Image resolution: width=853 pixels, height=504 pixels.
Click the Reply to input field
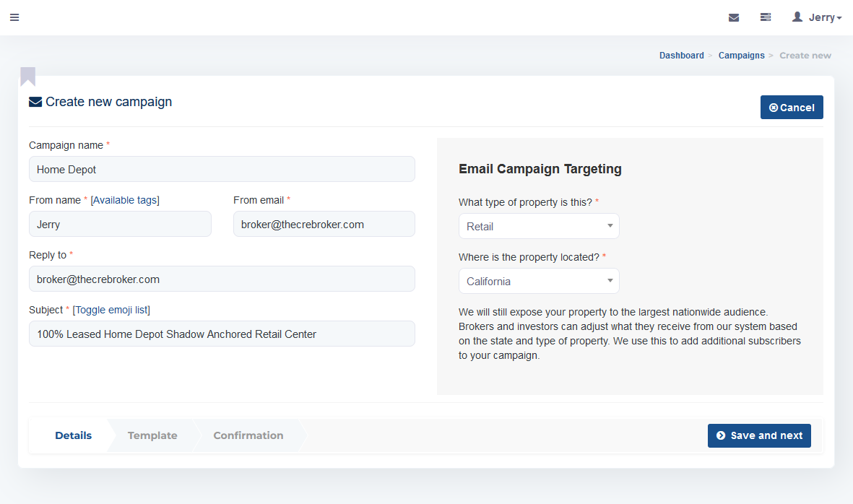click(x=222, y=279)
